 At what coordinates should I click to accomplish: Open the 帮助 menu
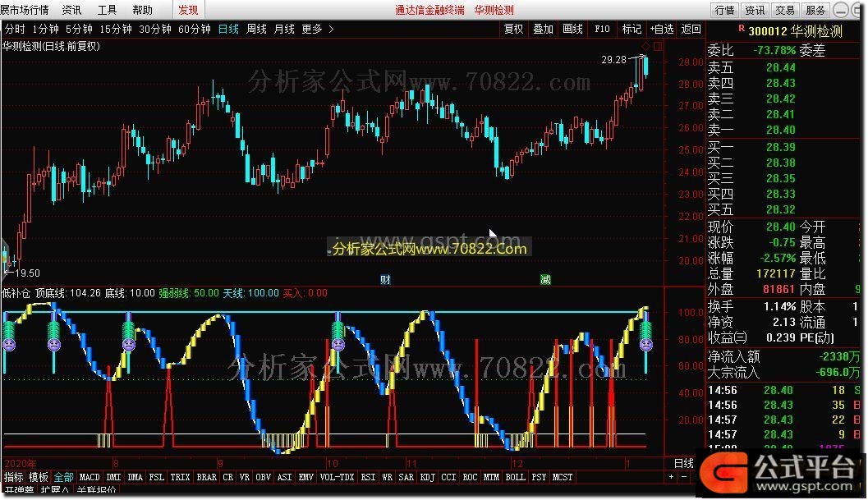pyautogui.click(x=142, y=10)
